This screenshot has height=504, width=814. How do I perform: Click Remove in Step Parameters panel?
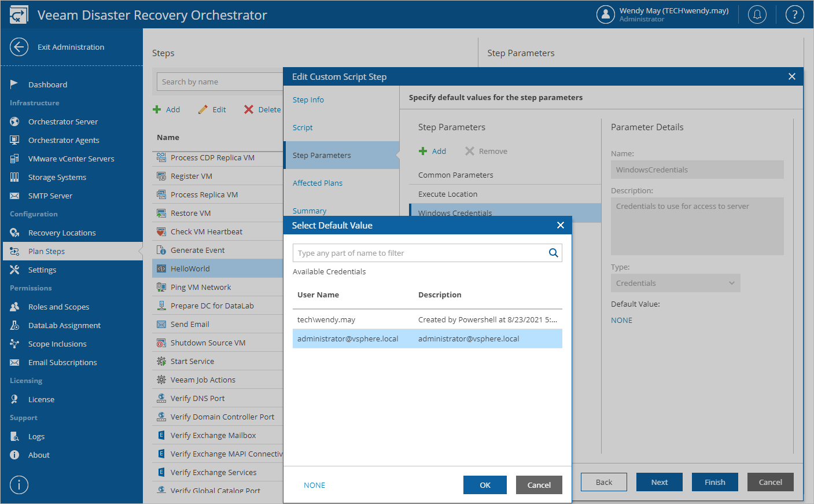(x=486, y=151)
